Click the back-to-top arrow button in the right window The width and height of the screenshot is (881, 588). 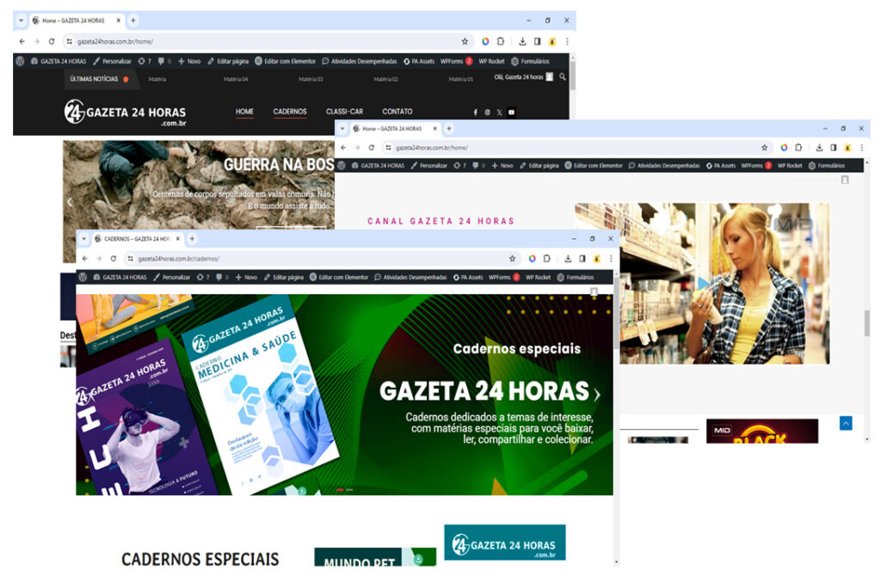pos(846,423)
